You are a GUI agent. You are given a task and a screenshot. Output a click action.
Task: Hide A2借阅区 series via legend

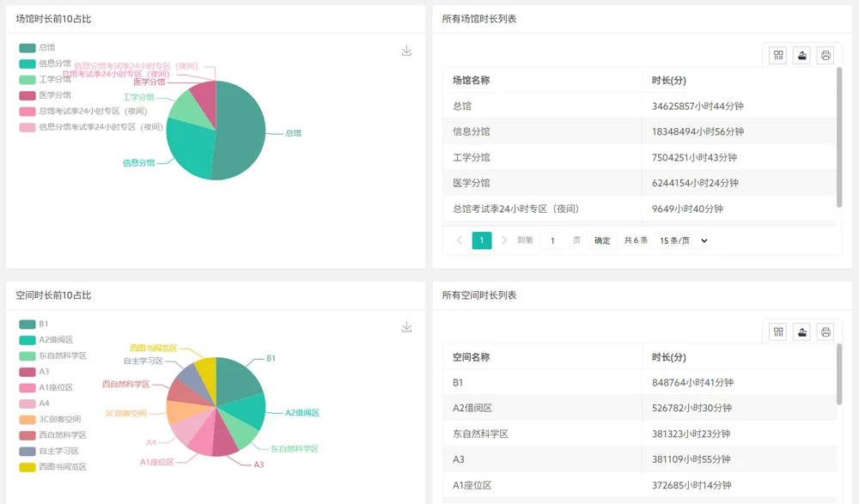(46, 340)
